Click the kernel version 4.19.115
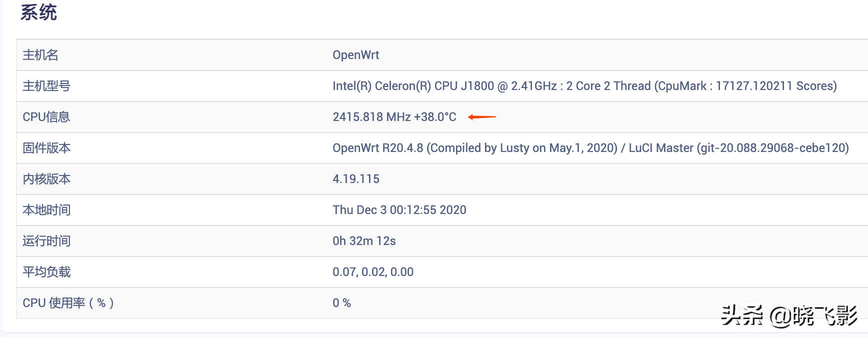 tap(355, 179)
